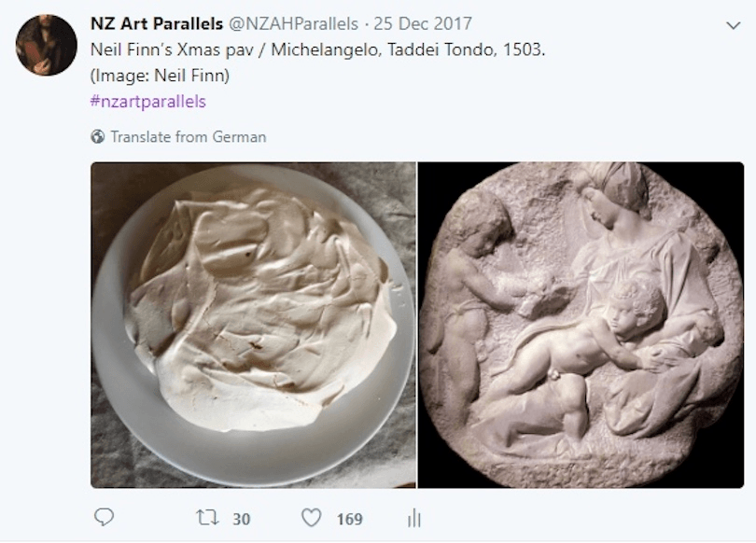This screenshot has height=543, width=756.
Task: Click the tweet text mentioning Michelangelo
Action: [317, 49]
